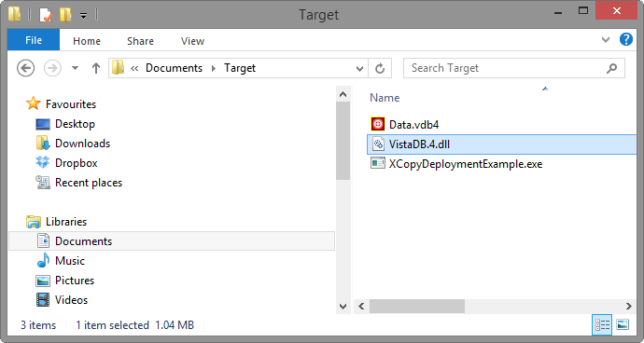Select the Documents library
The image size is (644, 343).
(172, 240)
